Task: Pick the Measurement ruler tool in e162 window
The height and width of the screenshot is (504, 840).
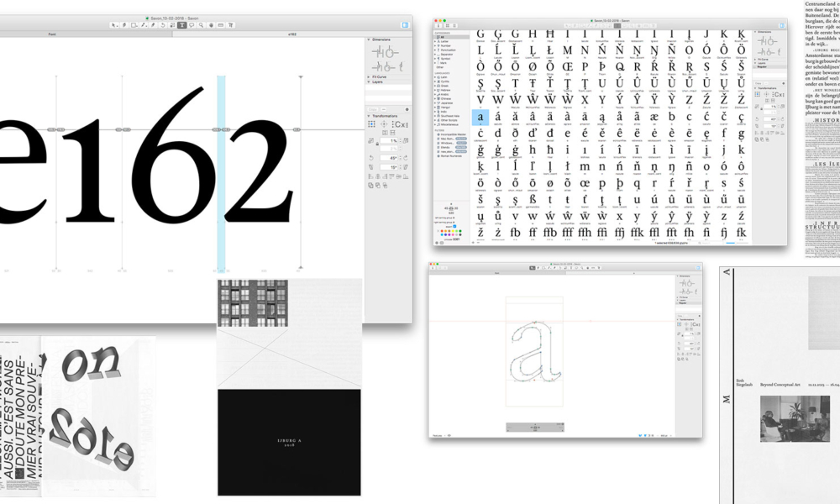Action: pos(221,25)
